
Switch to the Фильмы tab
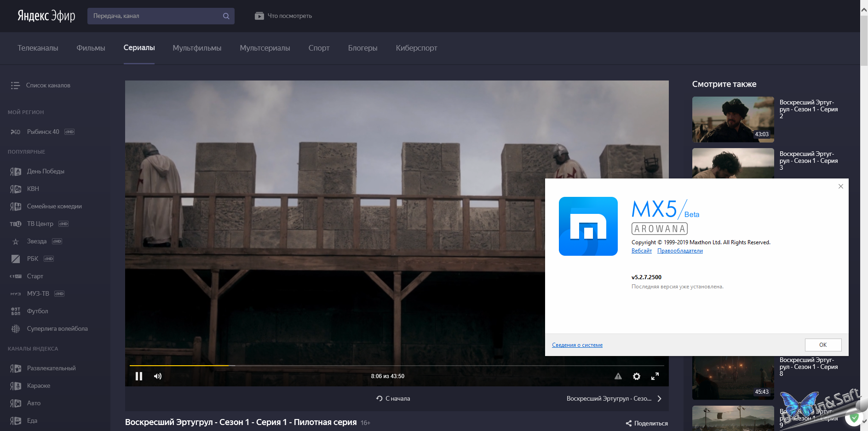tap(91, 48)
